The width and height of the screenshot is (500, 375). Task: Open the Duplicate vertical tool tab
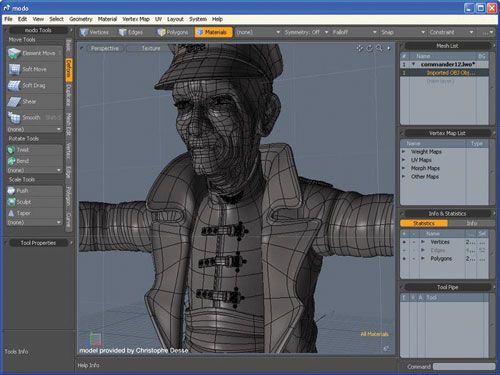click(x=69, y=96)
